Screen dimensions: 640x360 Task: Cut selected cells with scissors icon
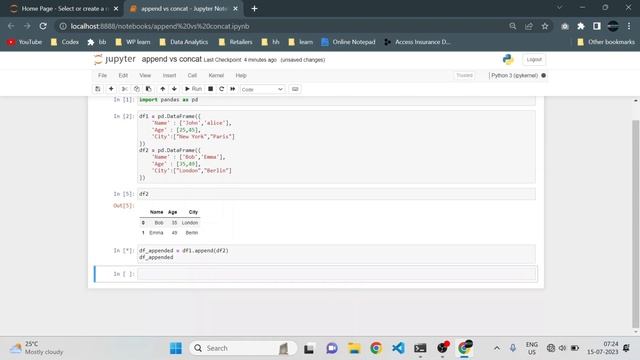click(x=124, y=89)
